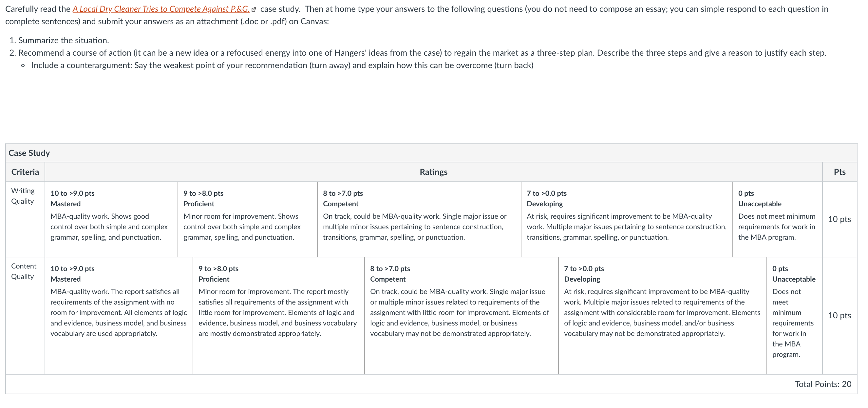
Task: Select the Writing Quality Developing rating cell
Action: [627, 219]
